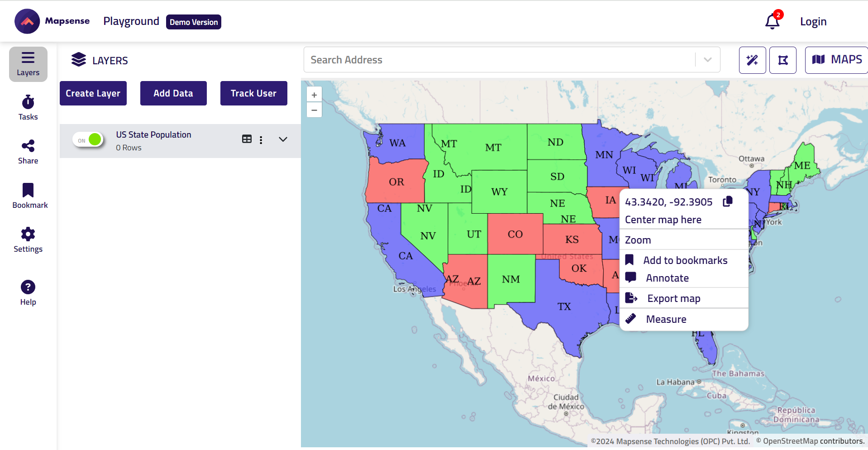Open the layer three-dot options menu
The width and height of the screenshot is (868, 450).
(x=261, y=140)
